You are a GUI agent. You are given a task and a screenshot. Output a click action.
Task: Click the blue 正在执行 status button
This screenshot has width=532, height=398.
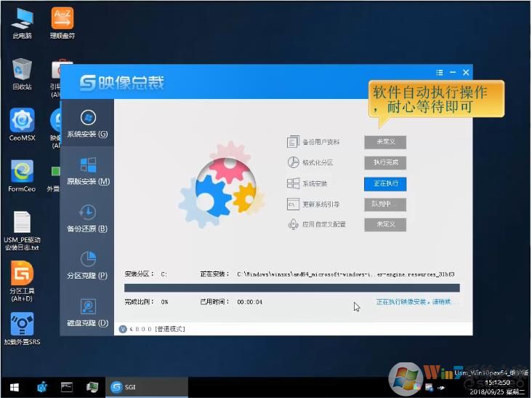pos(384,184)
